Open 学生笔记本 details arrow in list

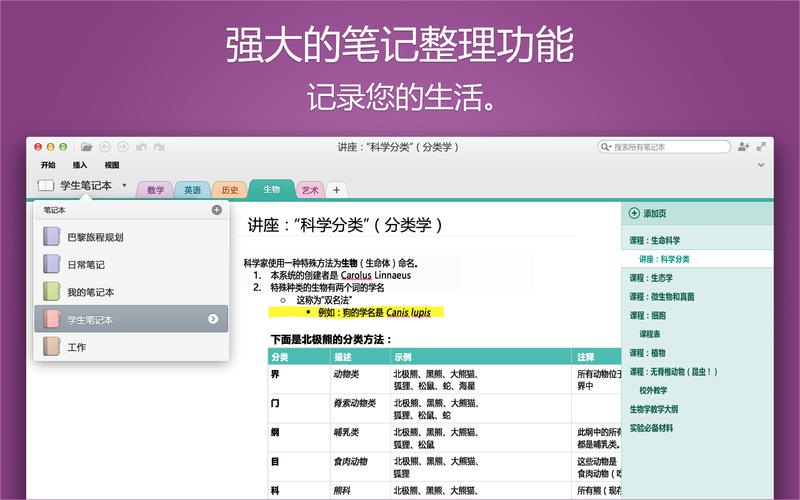213,319
